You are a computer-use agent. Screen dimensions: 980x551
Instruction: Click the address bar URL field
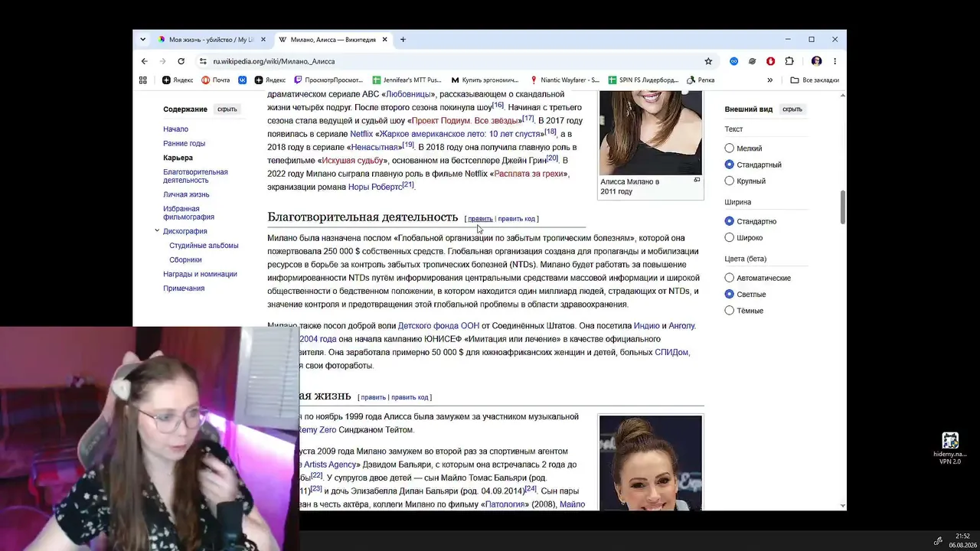(452, 61)
